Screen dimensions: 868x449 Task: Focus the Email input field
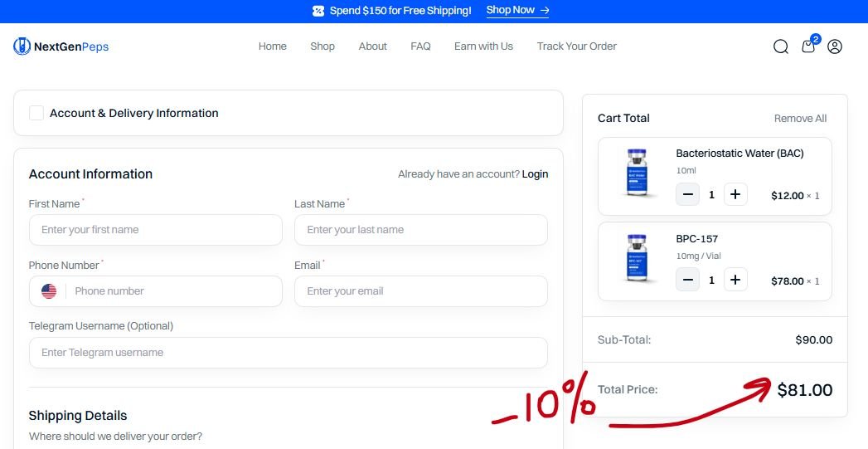[x=420, y=291]
